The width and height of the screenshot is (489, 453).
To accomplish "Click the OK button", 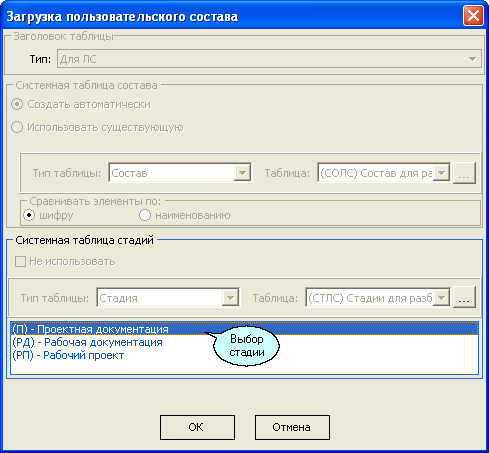I will [197, 427].
